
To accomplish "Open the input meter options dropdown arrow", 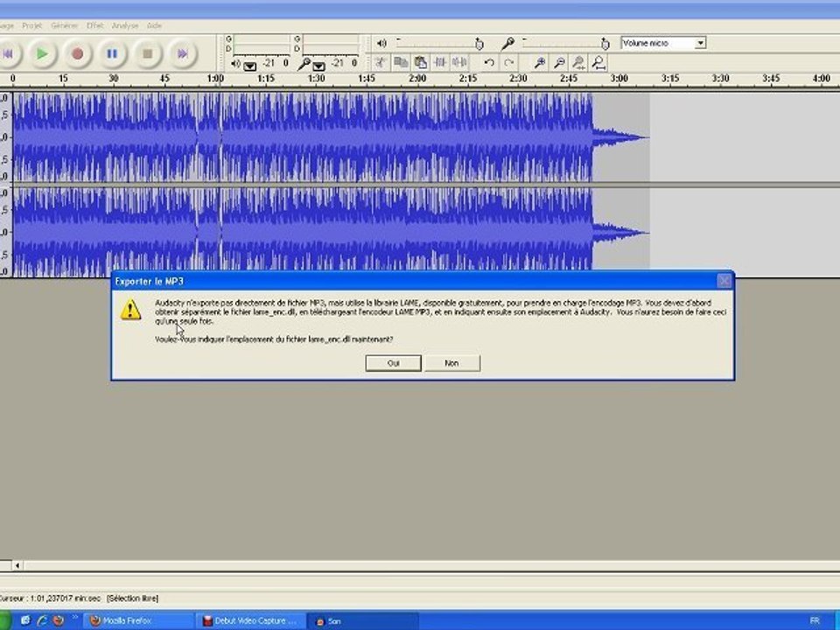I will point(318,66).
